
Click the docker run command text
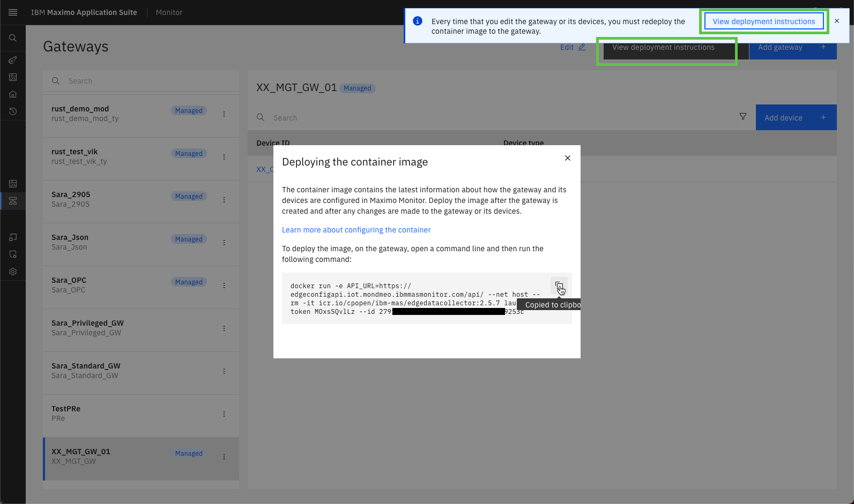coord(415,299)
